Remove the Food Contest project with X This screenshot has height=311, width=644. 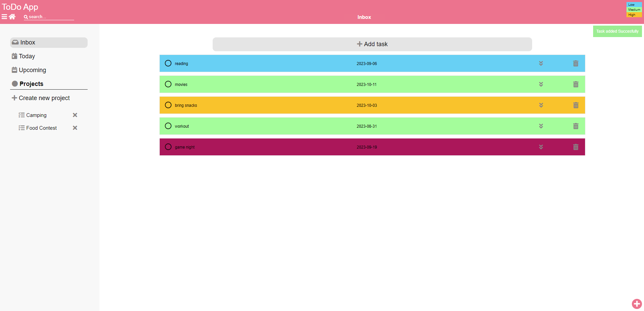coord(75,128)
